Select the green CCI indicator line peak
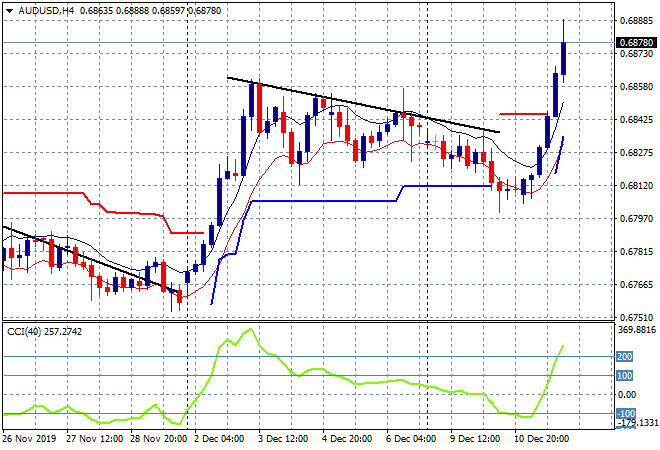The width and height of the screenshot is (660, 450). tap(250, 330)
